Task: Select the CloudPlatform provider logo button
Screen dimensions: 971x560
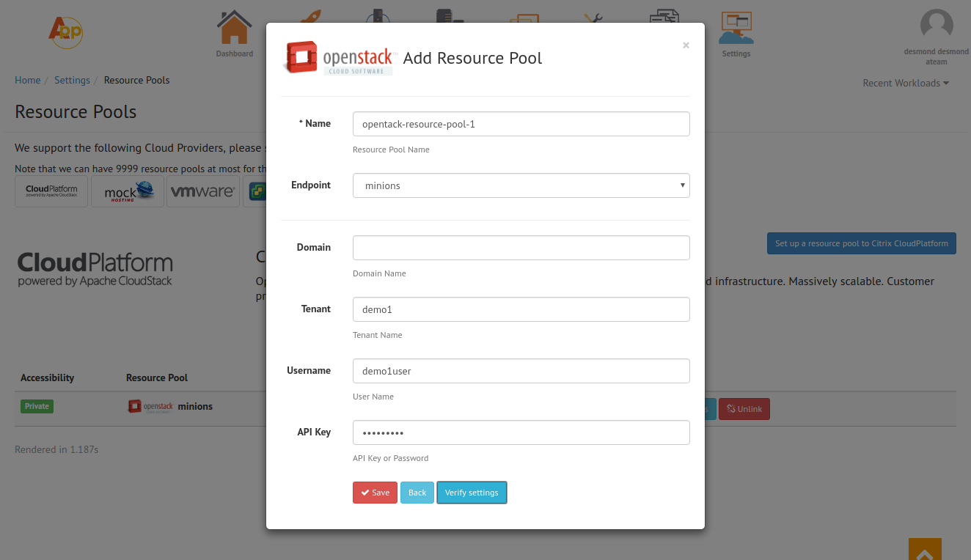Action: (x=51, y=191)
